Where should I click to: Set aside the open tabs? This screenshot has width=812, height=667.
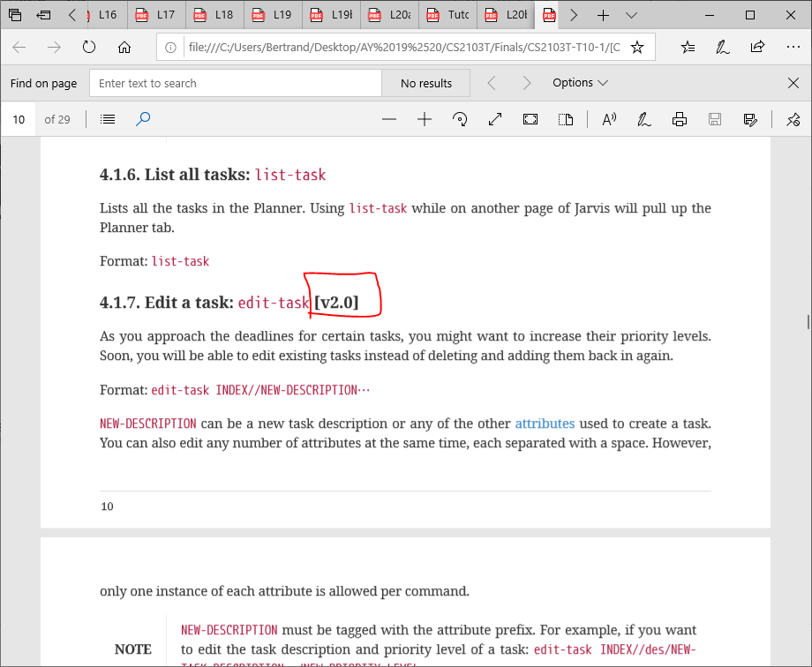[43, 15]
